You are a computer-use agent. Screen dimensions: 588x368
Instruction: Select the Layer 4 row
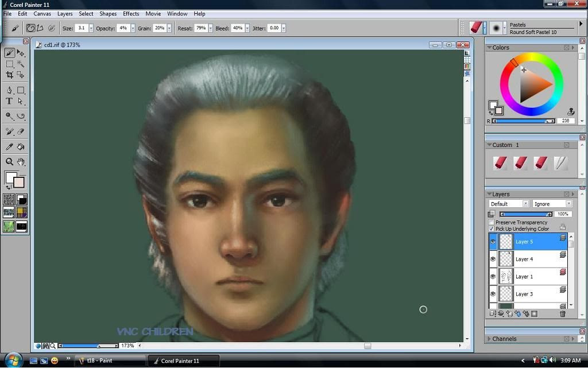529,259
